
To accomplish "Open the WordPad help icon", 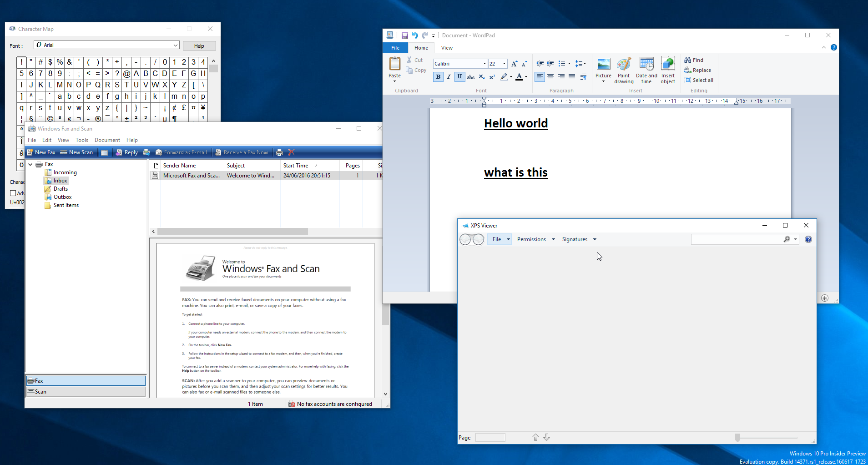I will coord(833,47).
